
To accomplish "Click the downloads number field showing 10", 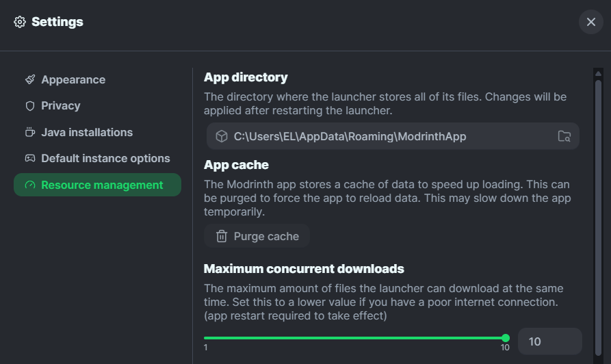I will click(x=549, y=341).
